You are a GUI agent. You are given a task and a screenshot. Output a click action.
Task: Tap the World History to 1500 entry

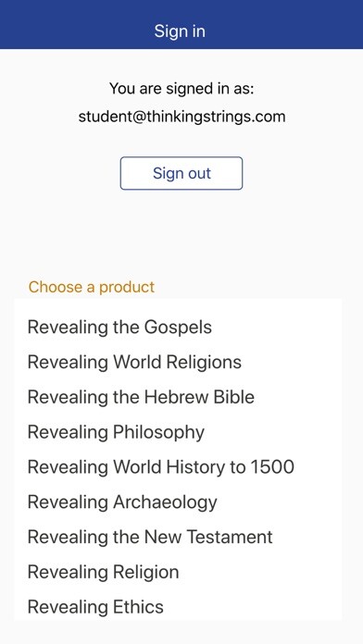tap(178, 467)
